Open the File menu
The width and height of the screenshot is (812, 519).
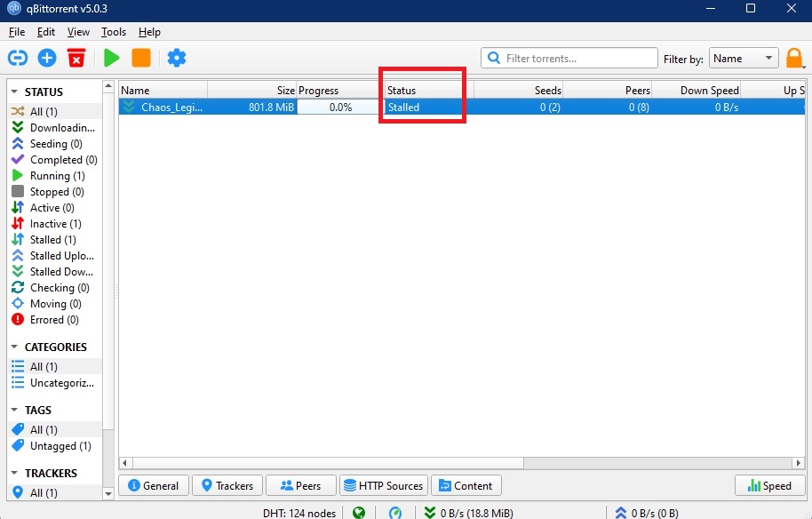point(17,32)
